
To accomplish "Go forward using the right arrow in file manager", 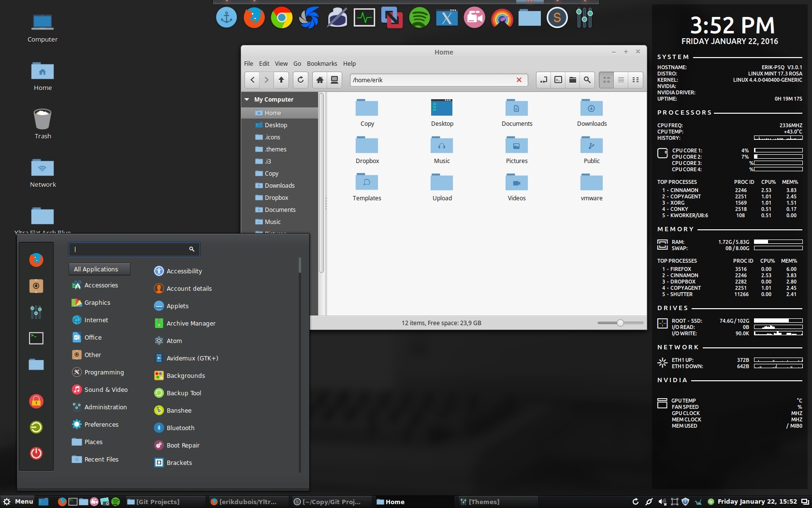I will coord(266,80).
